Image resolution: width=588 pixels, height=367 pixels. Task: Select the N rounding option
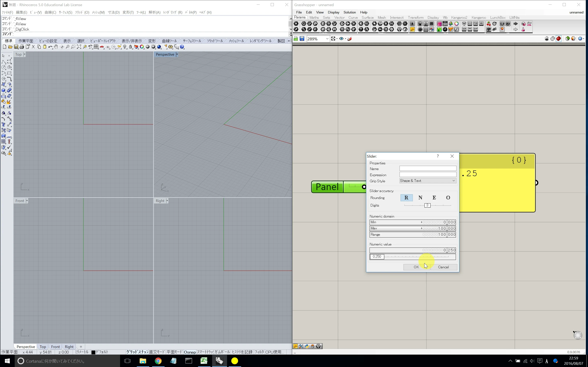coord(420,198)
